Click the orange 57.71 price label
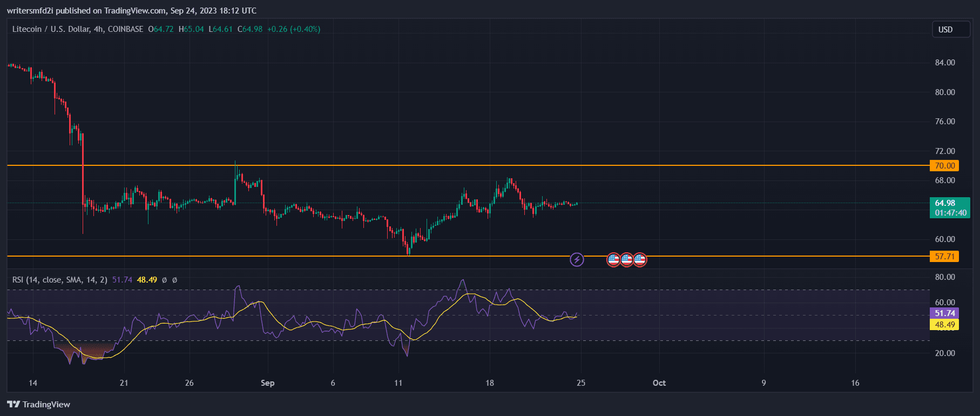Image resolution: width=980 pixels, height=416 pixels. point(944,257)
